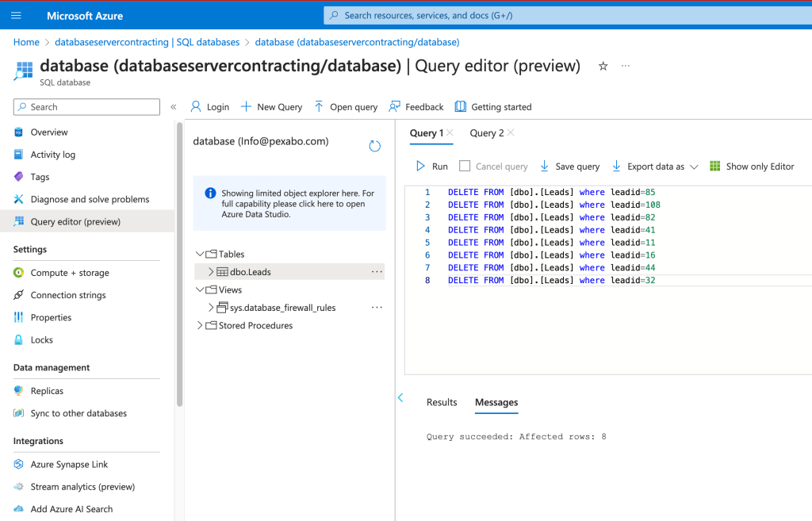
Task: Open the database (databaseservercontracting/database) breadcrumb
Action: click(x=357, y=42)
